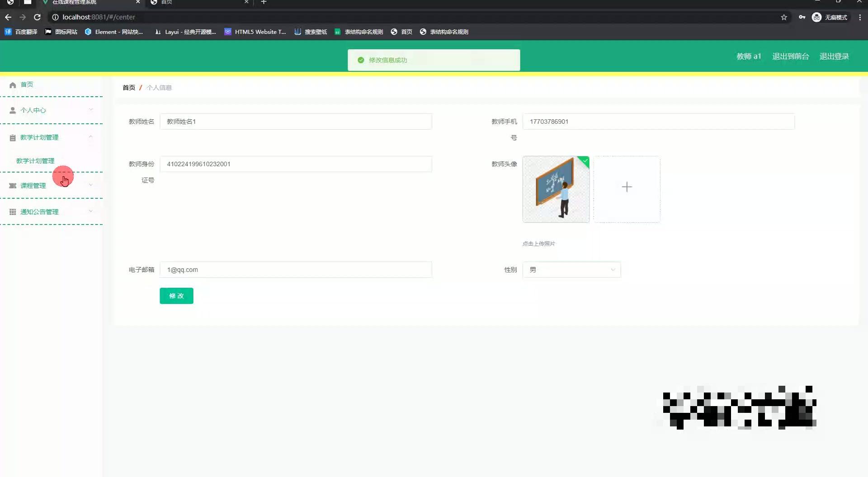Image resolution: width=868 pixels, height=477 pixels.
Task: Select the teacher avatar thumbnail image
Action: click(556, 189)
